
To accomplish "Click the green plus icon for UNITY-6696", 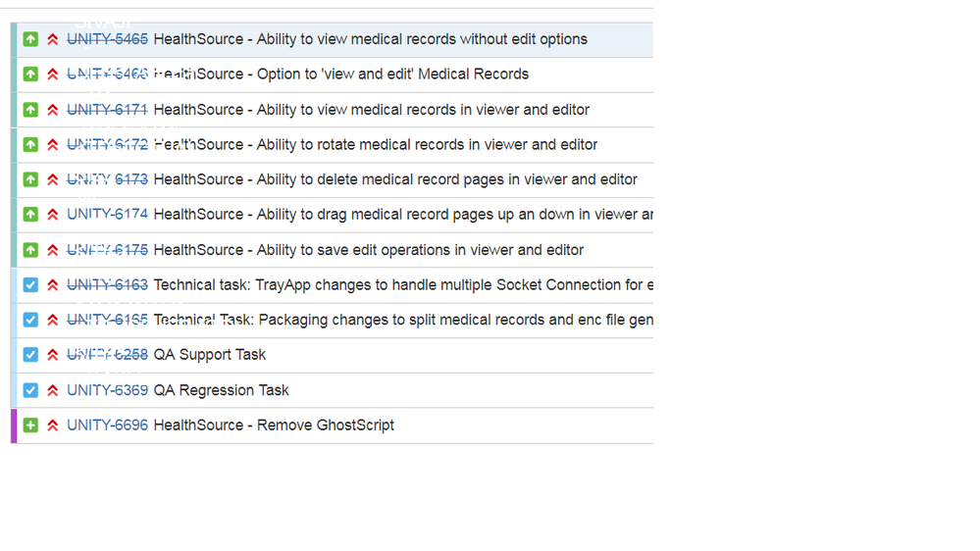I will (30, 426).
